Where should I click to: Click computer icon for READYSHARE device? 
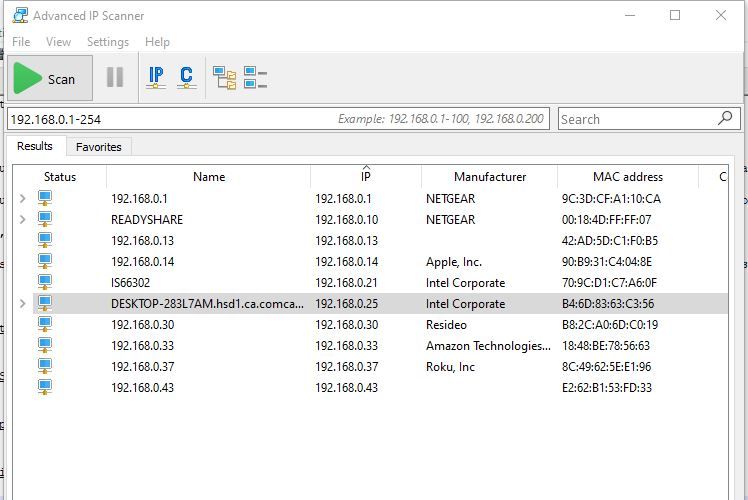tap(45, 219)
